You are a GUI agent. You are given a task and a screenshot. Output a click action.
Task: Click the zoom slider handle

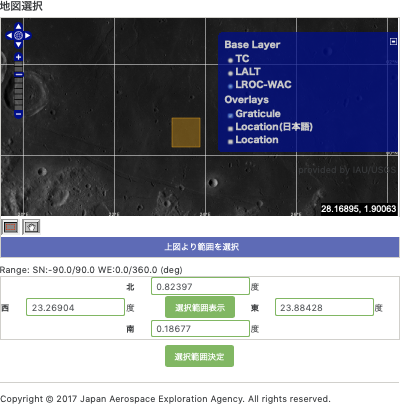[19, 74]
